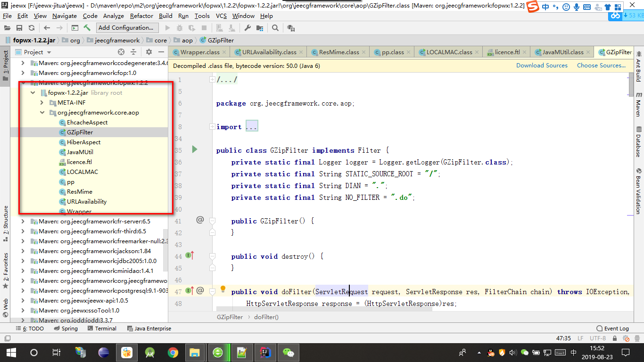Switch to the Wrapper.class tab
This screenshot has width=644, height=362.
click(200, 52)
